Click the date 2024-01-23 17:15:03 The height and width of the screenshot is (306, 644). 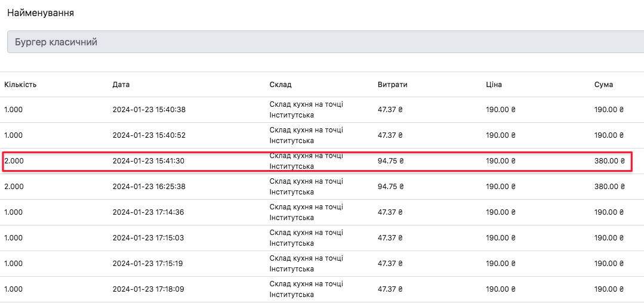149,238
